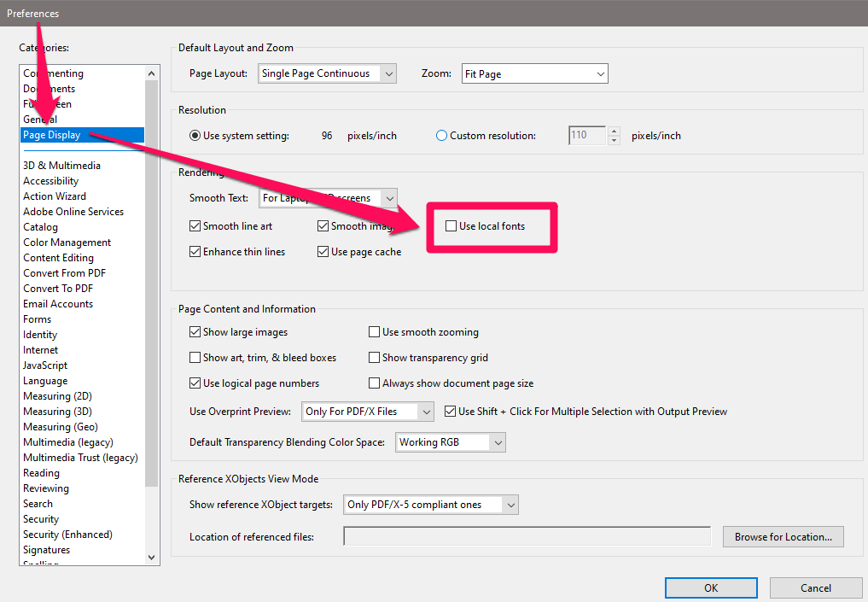The image size is (868, 602).
Task: Click the Location of referenced files field
Action: point(526,536)
